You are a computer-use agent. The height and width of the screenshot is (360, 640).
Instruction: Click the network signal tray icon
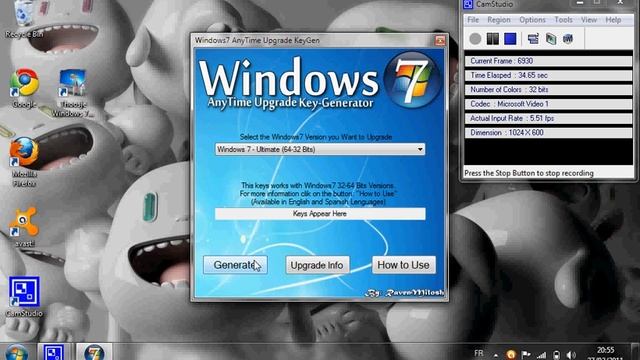coord(541,356)
